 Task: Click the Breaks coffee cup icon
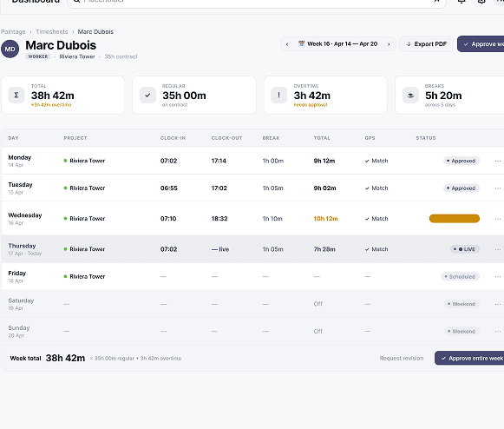(410, 96)
